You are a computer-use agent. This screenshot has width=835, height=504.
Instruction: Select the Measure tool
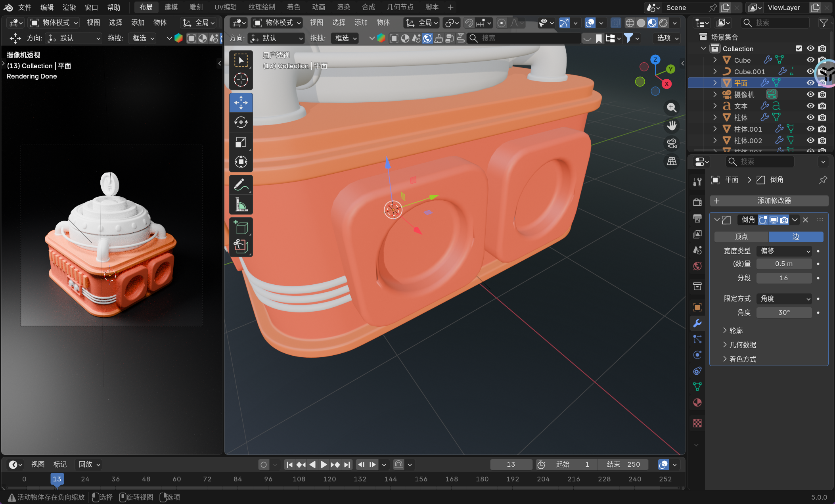(x=241, y=205)
